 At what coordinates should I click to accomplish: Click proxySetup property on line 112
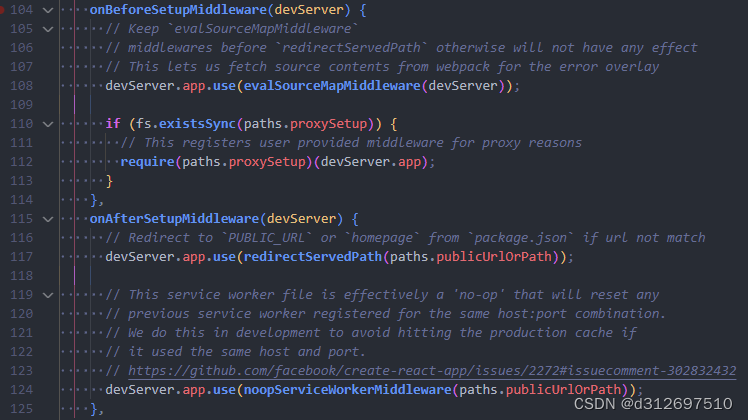267,162
